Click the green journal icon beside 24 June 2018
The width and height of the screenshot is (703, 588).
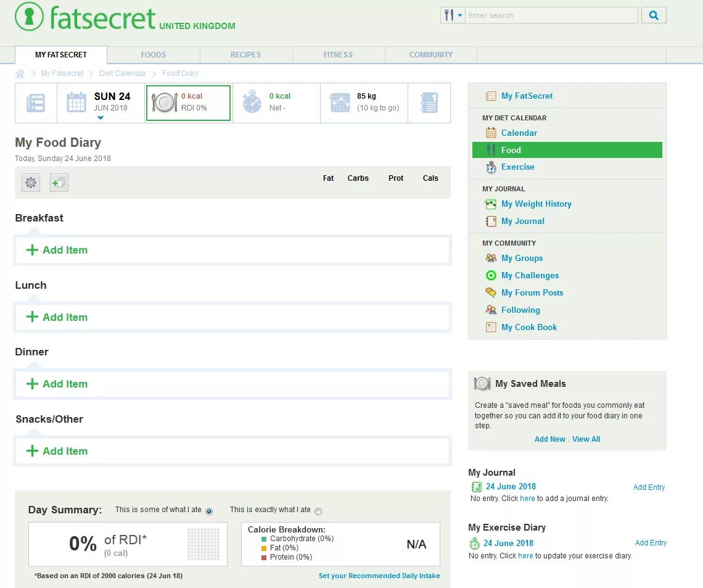477,487
